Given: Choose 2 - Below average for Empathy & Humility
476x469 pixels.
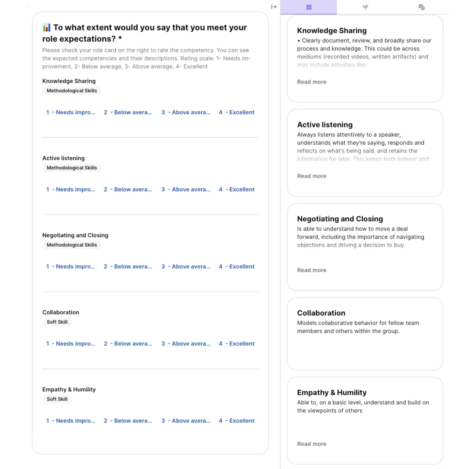Looking at the screenshot, I should 128,420.
